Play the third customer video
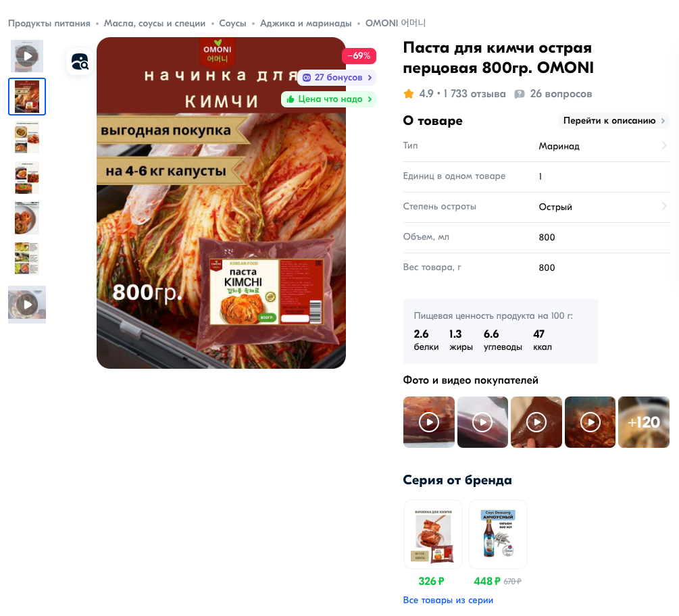679x616 pixels. coord(536,422)
